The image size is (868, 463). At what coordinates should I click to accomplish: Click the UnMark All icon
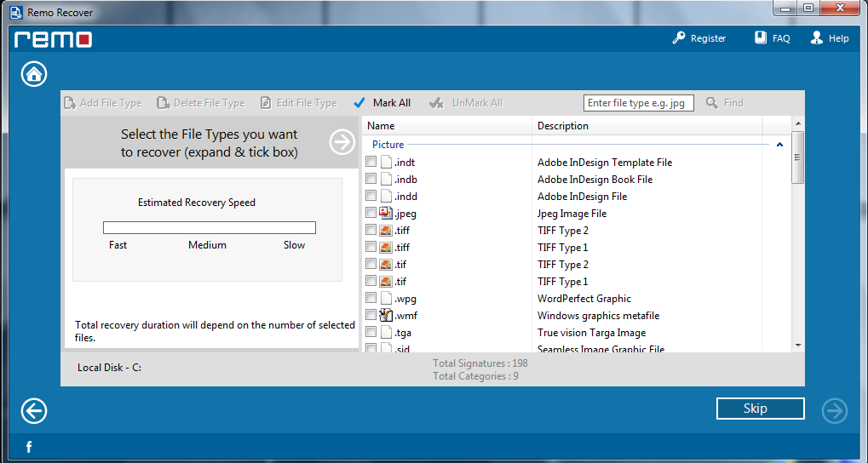[436, 103]
